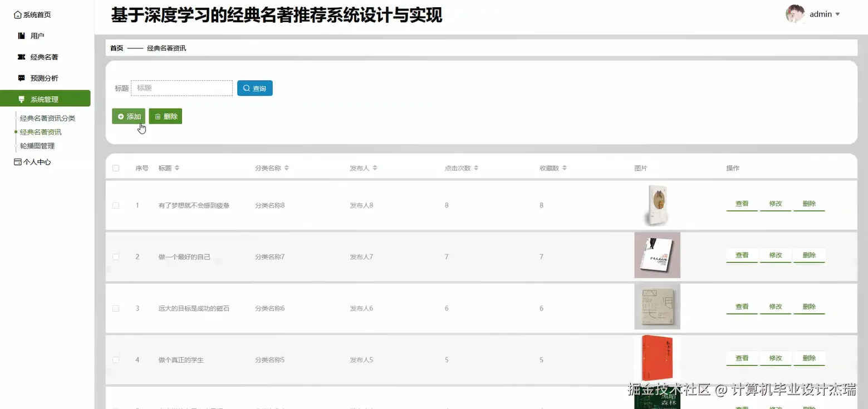The width and height of the screenshot is (868, 409).
Task: Click the 系统管理 sidebar icon
Action: [22, 99]
